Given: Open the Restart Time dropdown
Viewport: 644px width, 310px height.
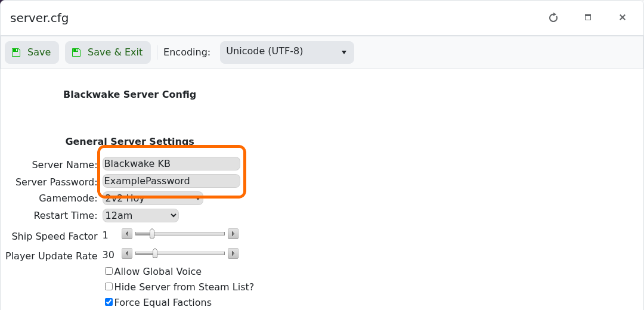Looking at the screenshot, I should click(141, 216).
